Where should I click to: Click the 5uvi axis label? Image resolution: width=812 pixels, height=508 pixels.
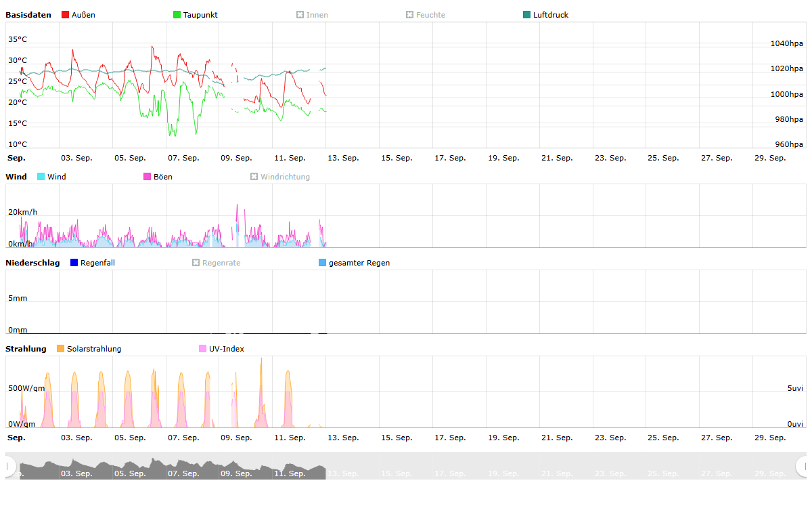pos(795,388)
